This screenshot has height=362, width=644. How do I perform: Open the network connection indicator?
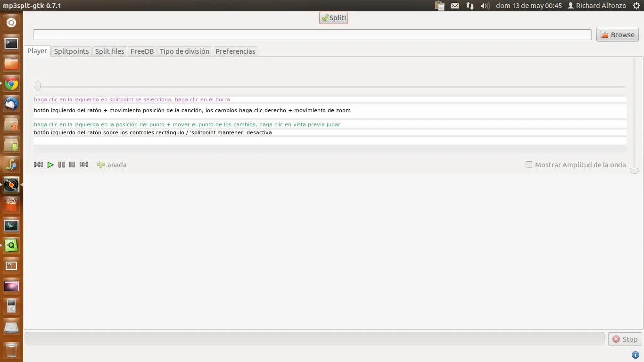click(470, 6)
